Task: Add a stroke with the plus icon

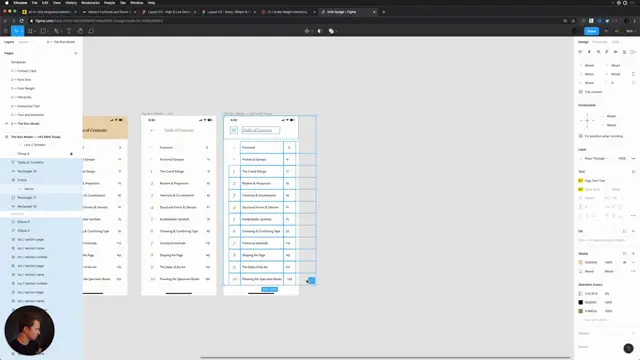Action: (633, 253)
